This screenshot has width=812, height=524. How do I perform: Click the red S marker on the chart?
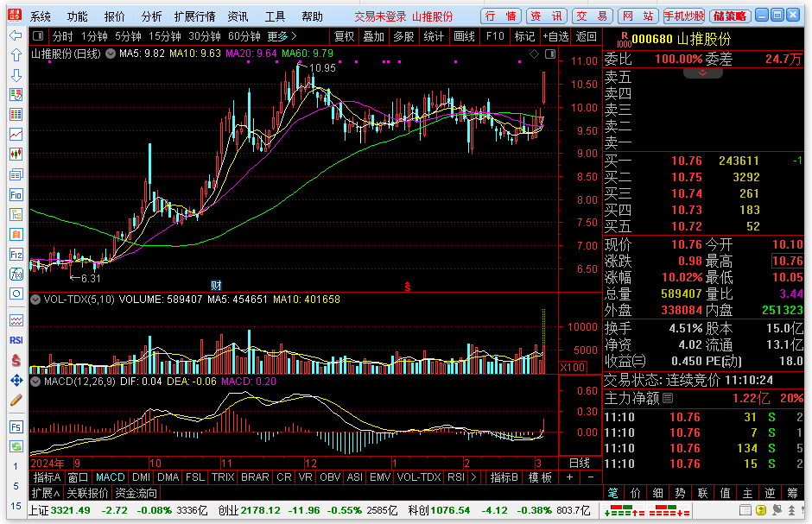[408, 286]
